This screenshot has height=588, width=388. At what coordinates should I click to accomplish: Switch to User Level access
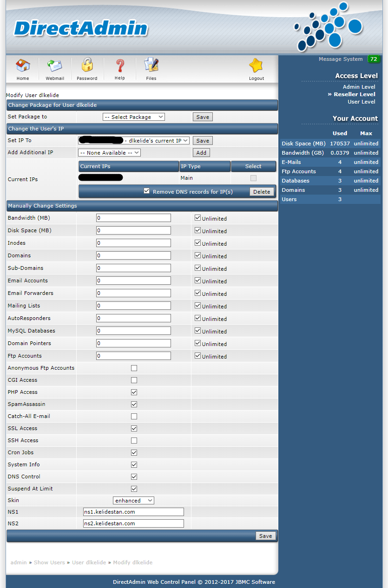(x=362, y=102)
